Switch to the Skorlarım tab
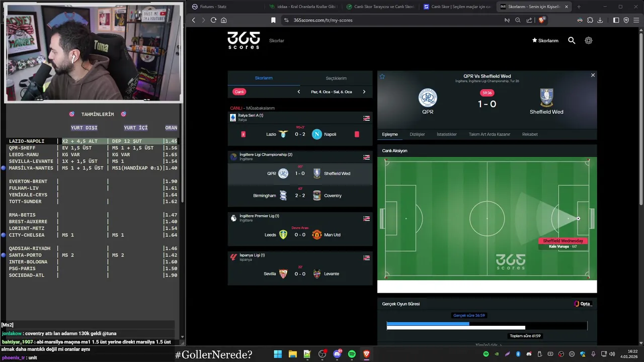Screen dimensions: 644x362 point(264,78)
